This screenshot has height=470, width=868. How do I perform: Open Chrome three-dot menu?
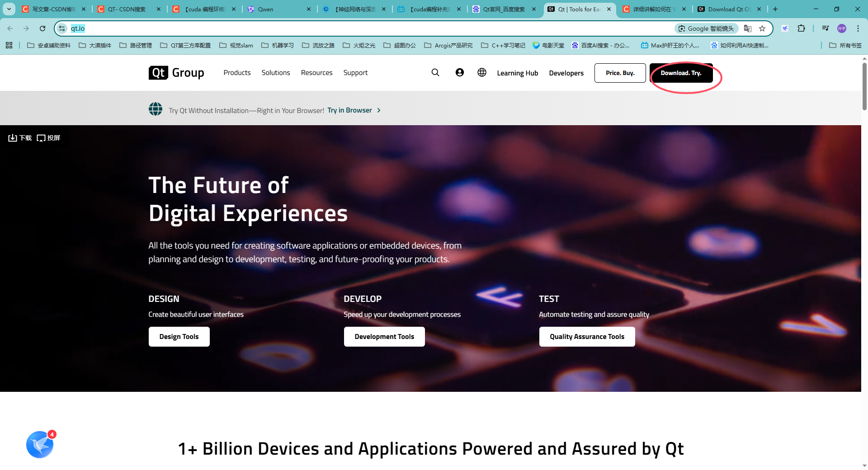click(x=858, y=28)
